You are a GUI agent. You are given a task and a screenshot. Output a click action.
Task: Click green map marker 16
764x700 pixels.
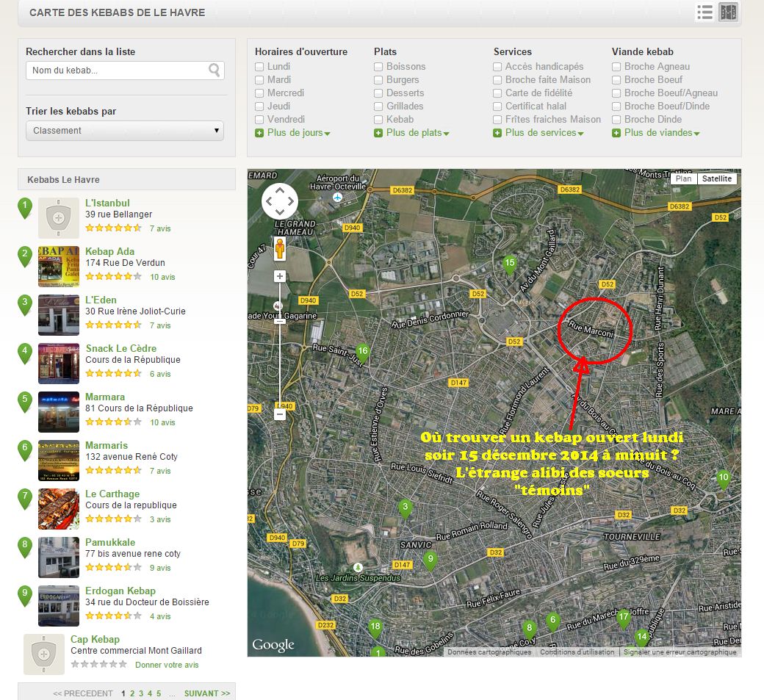point(362,353)
